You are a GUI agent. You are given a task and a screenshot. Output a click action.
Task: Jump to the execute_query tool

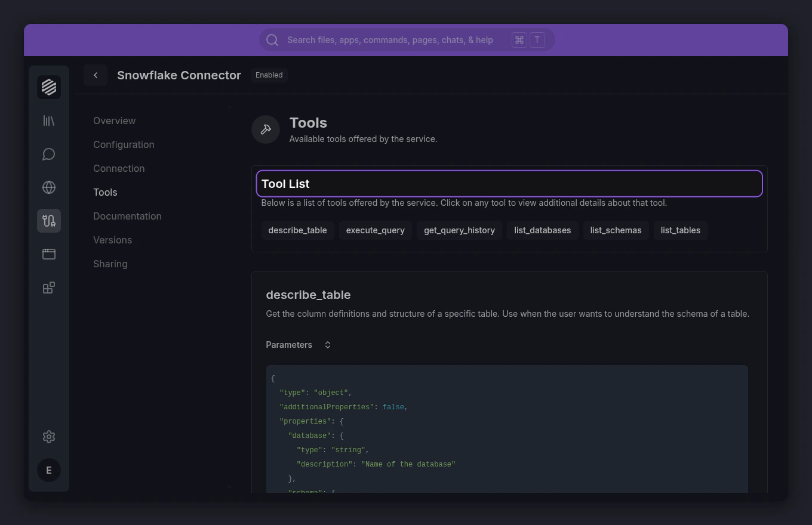[x=376, y=230]
